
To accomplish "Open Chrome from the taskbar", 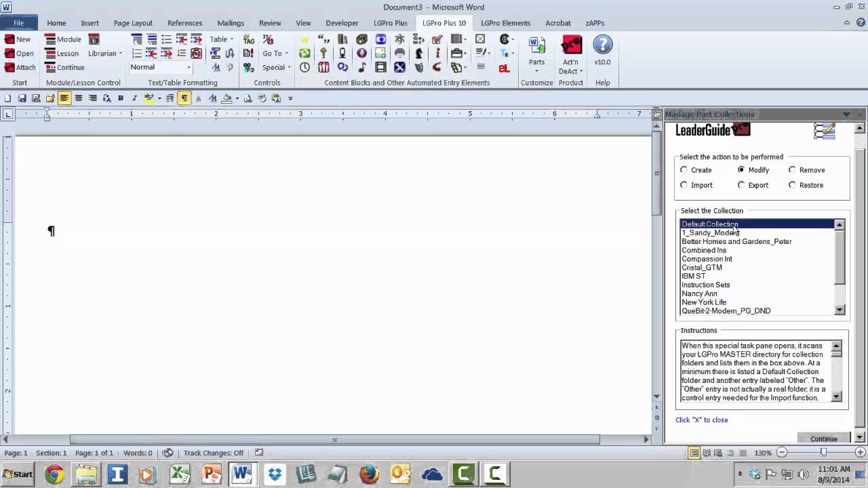I will [x=55, y=474].
